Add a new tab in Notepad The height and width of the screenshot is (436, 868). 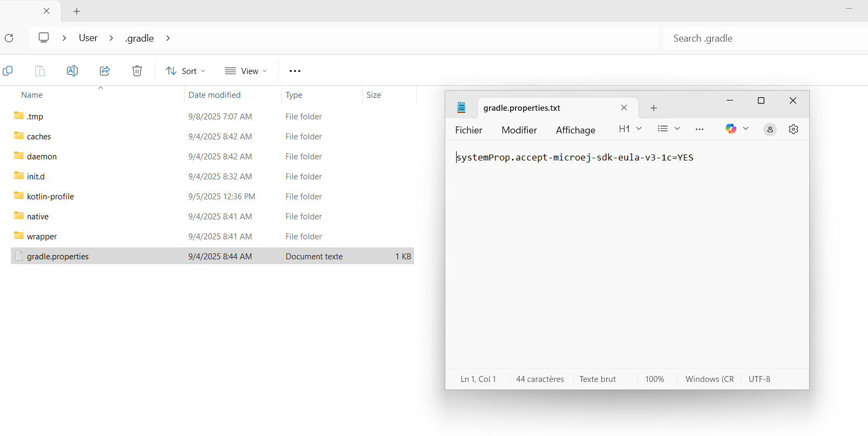coord(653,108)
